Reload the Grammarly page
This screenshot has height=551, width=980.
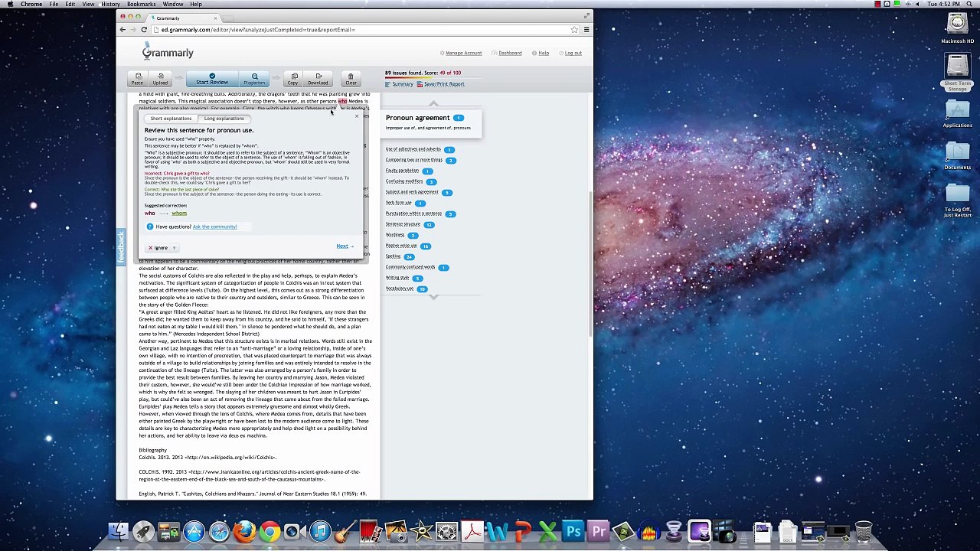(143, 30)
